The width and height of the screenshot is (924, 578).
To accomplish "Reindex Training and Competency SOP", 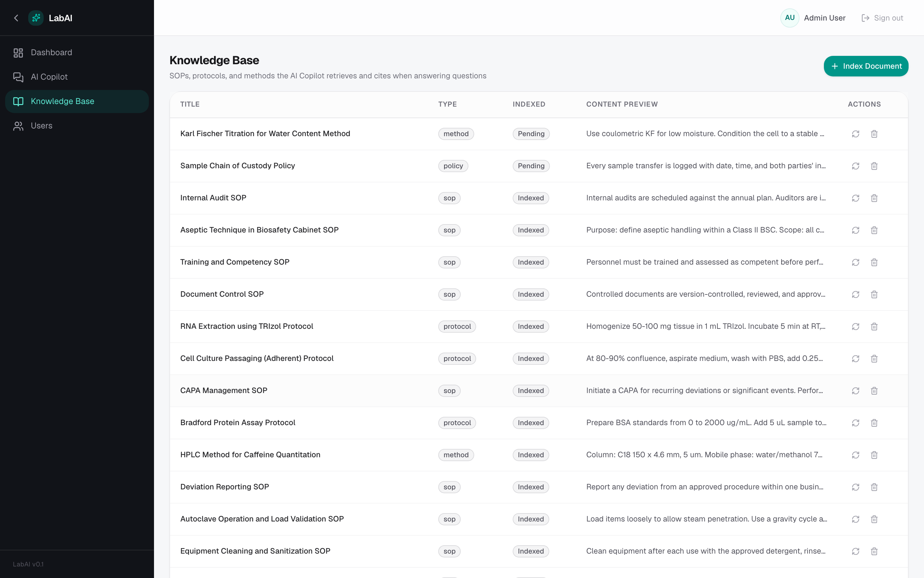I will pyautogui.click(x=855, y=262).
